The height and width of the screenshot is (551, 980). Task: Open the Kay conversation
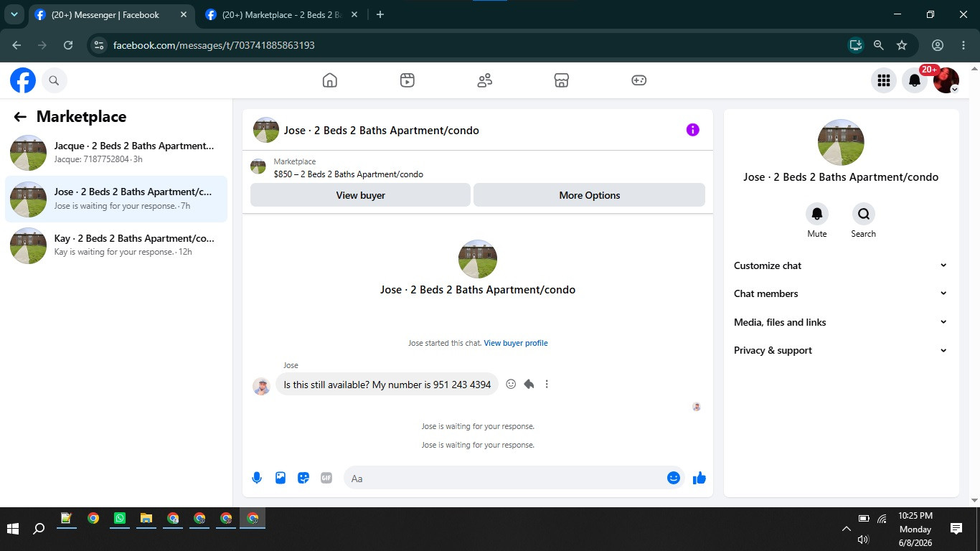tap(116, 245)
